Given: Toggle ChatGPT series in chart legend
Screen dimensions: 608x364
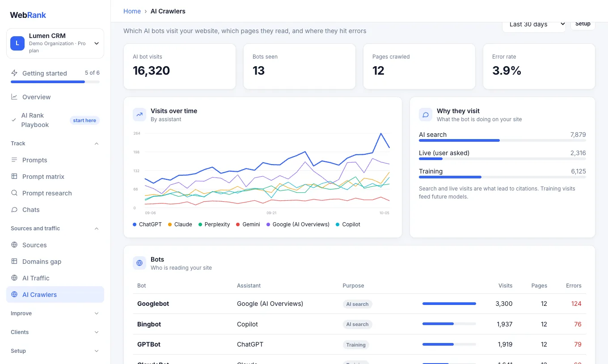Looking at the screenshot, I should pyautogui.click(x=147, y=224).
